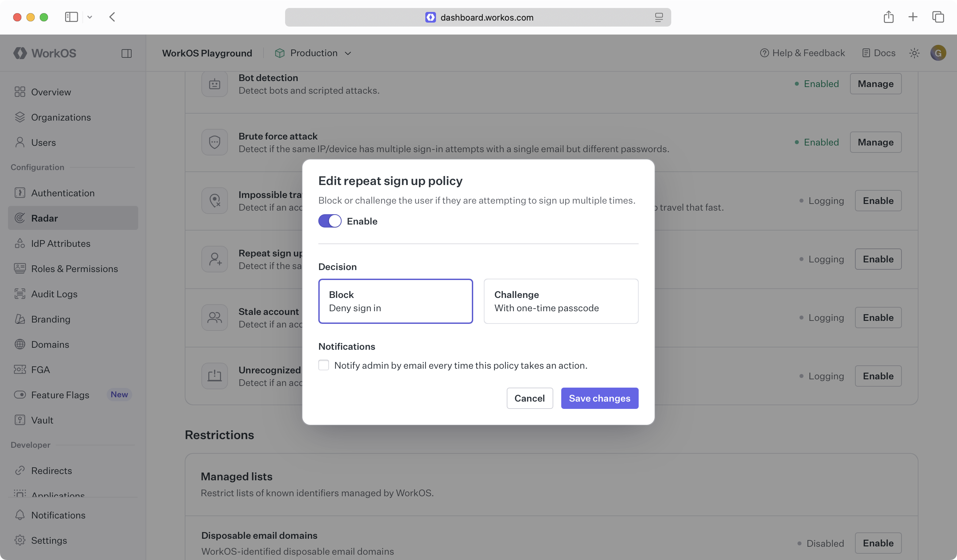This screenshot has width=957, height=560.
Task: Open the user avatar menu
Action: click(x=938, y=53)
